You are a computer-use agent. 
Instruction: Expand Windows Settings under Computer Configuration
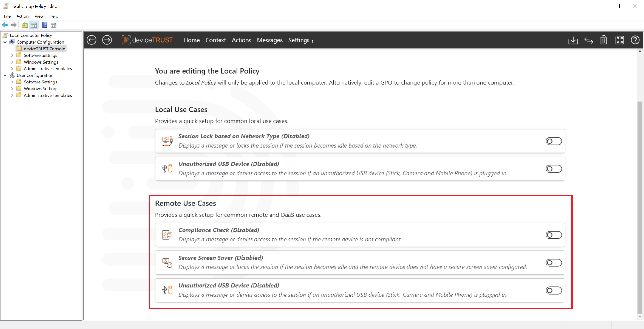pyautogui.click(x=12, y=62)
